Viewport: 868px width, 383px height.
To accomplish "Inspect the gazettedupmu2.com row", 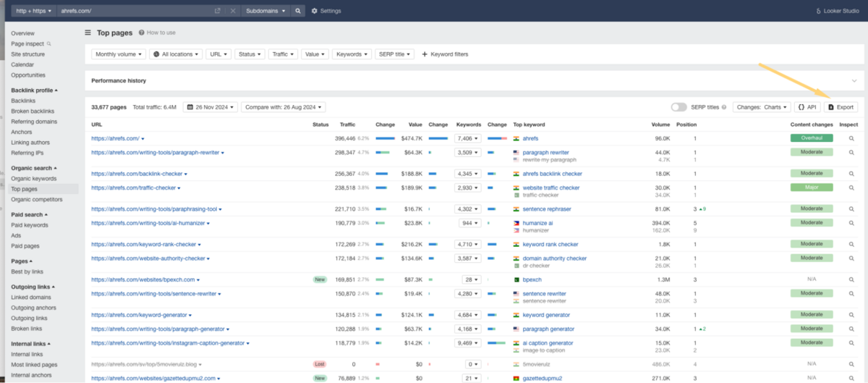I will coord(851,378).
